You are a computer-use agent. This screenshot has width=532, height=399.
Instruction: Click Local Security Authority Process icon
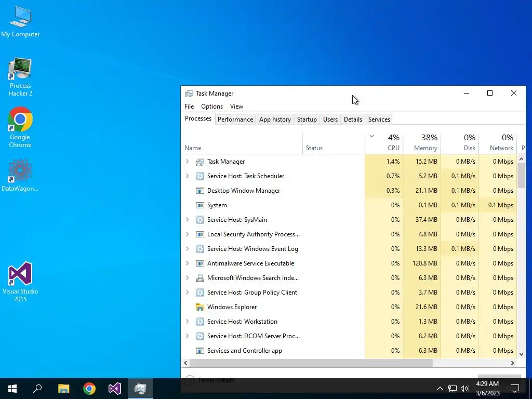click(200, 234)
